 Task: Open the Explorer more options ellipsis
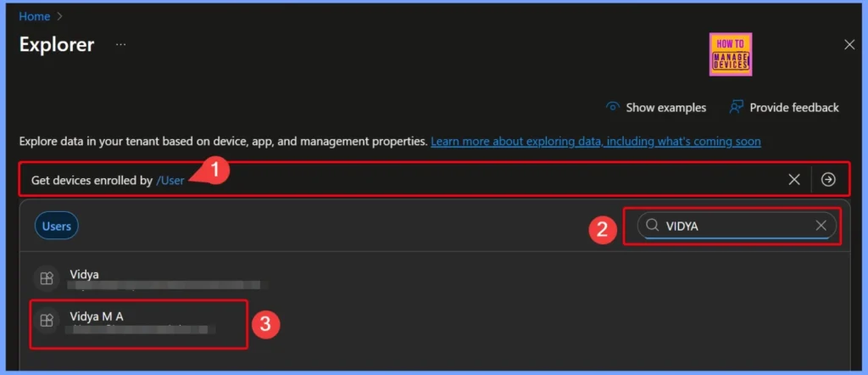click(120, 44)
